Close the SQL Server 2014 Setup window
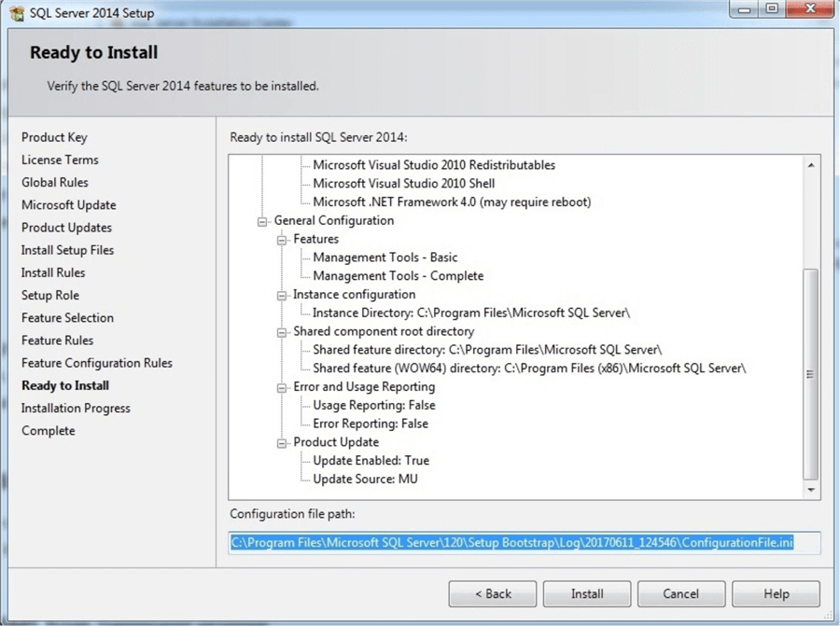 click(x=810, y=9)
